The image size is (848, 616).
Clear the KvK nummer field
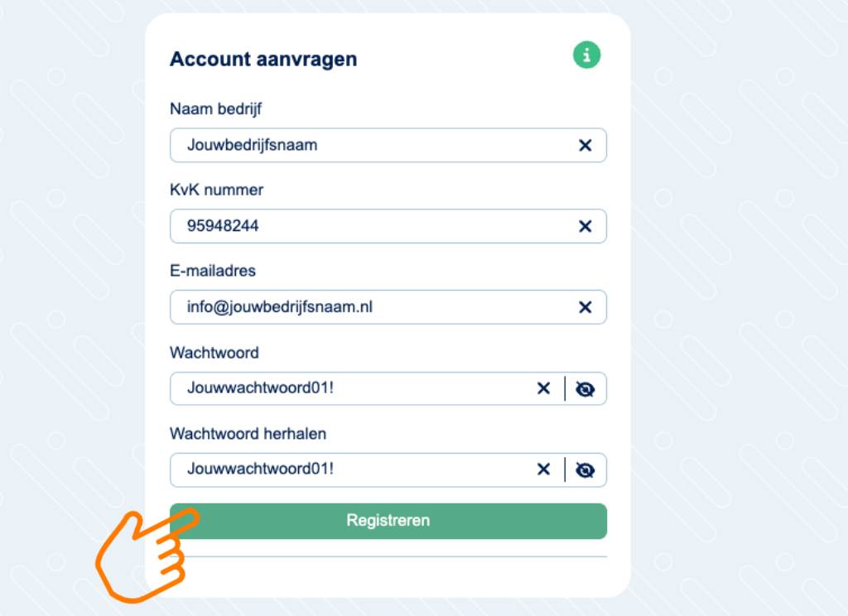(x=585, y=227)
